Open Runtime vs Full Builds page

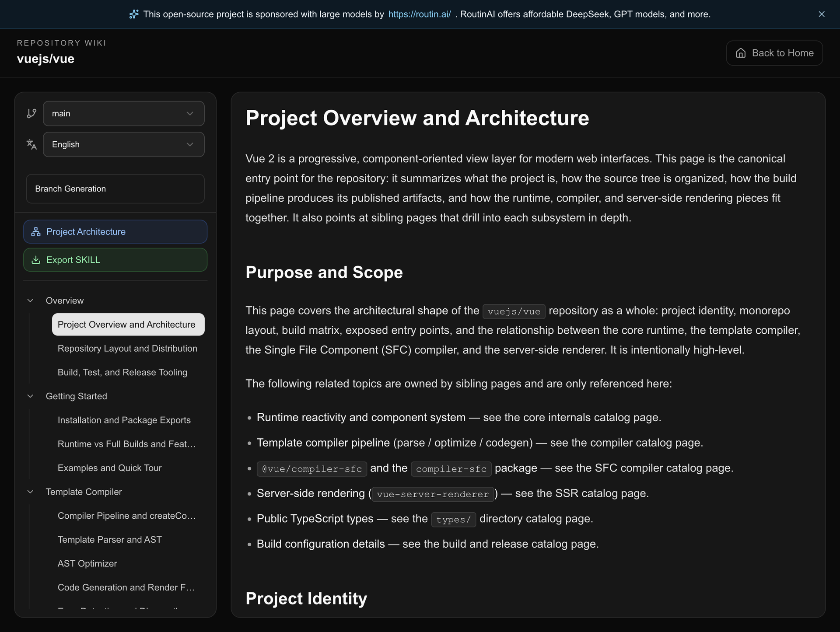pyautogui.click(x=126, y=444)
